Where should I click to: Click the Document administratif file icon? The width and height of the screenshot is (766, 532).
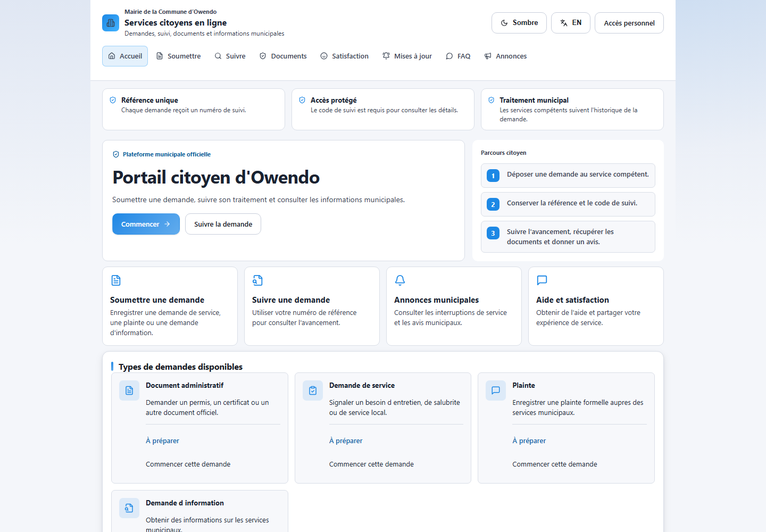129,390
